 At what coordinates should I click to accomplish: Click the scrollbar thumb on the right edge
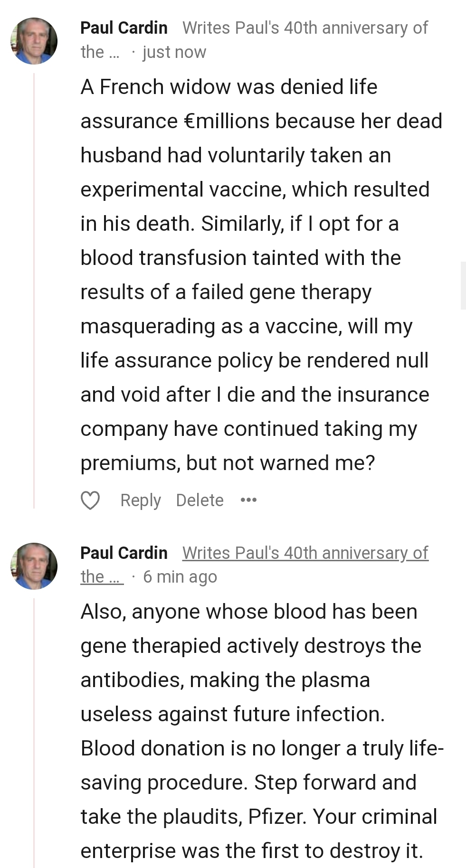463,285
